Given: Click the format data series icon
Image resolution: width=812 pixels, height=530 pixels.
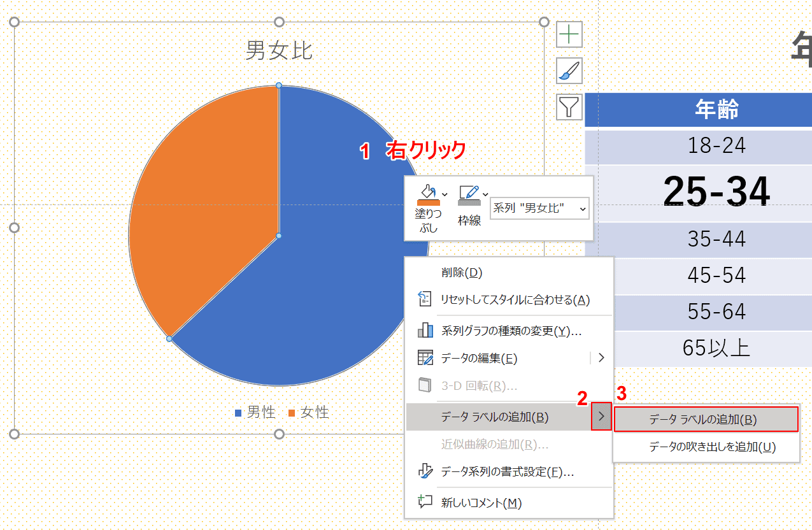Looking at the screenshot, I should tap(425, 472).
